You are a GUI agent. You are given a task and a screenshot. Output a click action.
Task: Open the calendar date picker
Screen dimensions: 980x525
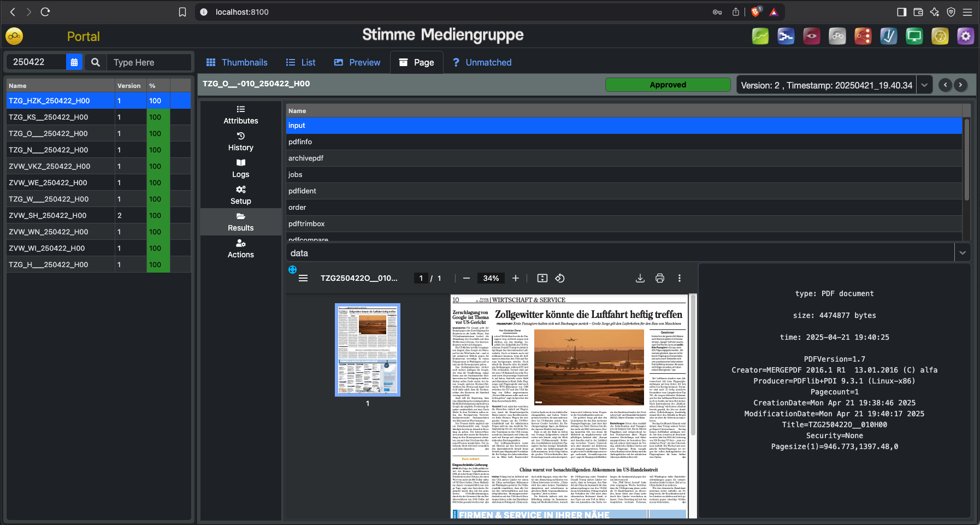[74, 62]
